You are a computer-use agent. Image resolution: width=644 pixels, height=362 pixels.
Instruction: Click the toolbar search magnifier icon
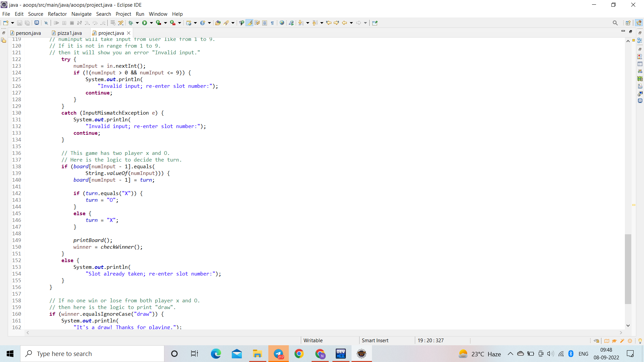coord(615,23)
